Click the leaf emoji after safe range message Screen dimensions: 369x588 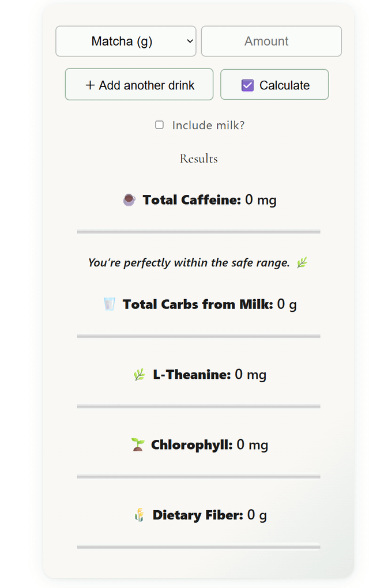pyautogui.click(x=302, y=263)
